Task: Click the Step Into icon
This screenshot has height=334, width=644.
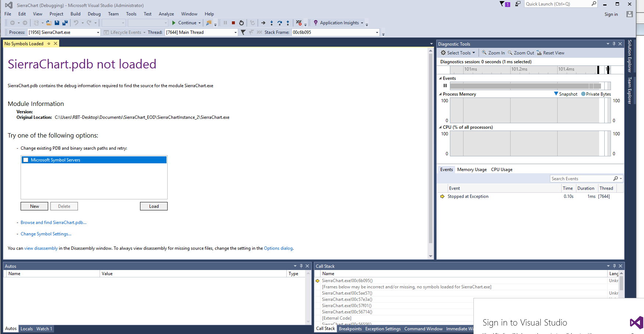Action: [x=272, y=23]
